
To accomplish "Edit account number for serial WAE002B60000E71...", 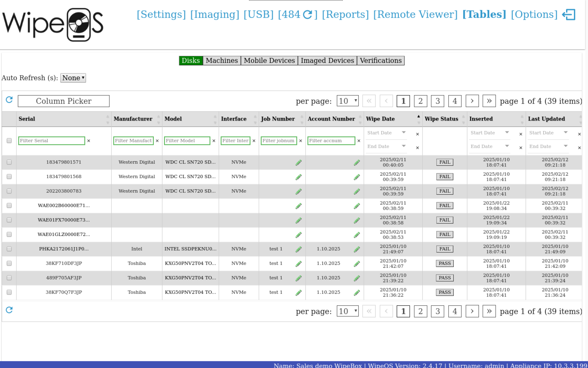I will (357, 206).
